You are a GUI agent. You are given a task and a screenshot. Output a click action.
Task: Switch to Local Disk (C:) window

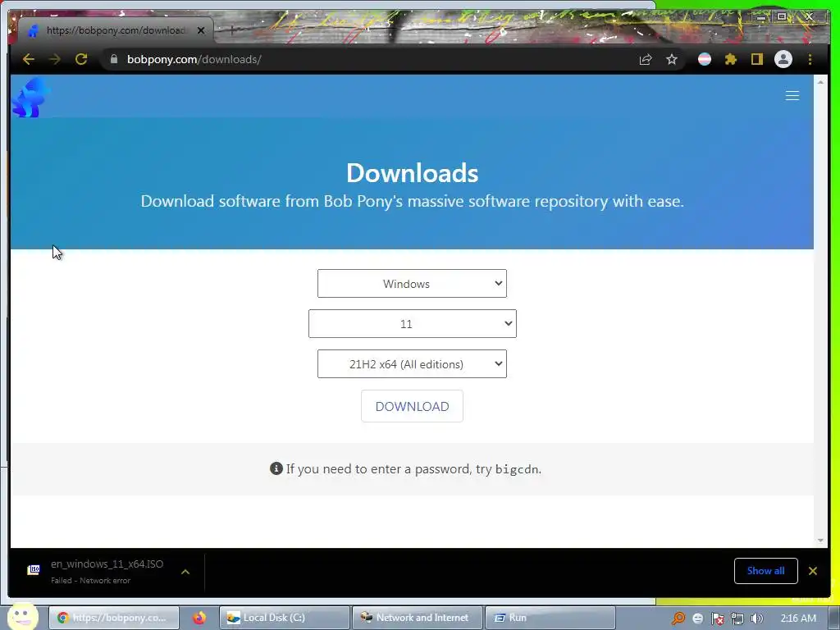[285, 618]
